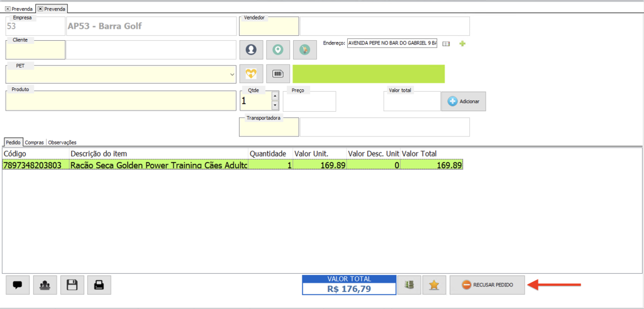
Task: Print the order using printer icon
Action: [x=99, y=285]
